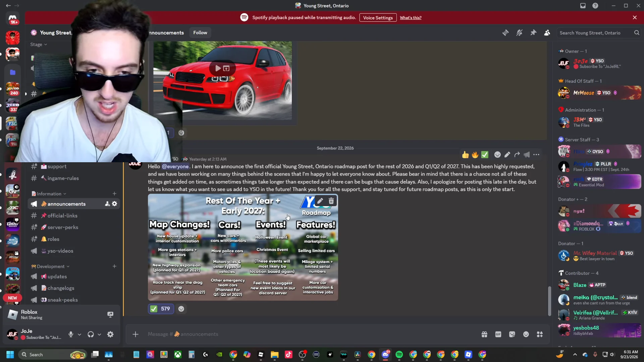Viewport: 644px width, 362px height.
Task: Deafen with the headphones button
Action: [91, 334]
